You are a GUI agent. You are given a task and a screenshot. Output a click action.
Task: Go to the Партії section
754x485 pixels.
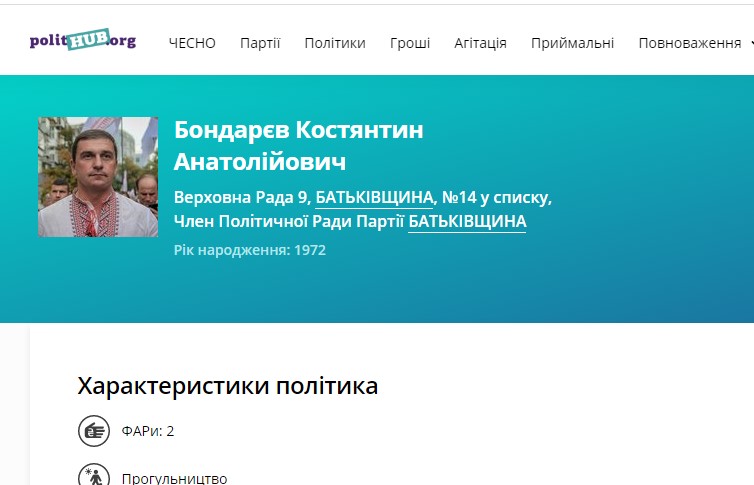tap(260, 43)
